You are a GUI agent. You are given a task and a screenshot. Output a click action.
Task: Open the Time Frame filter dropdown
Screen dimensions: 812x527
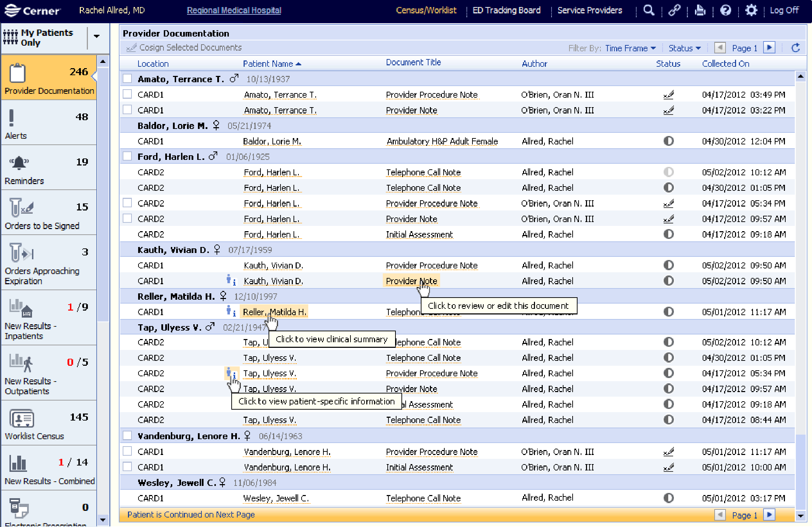click(630, 48)
